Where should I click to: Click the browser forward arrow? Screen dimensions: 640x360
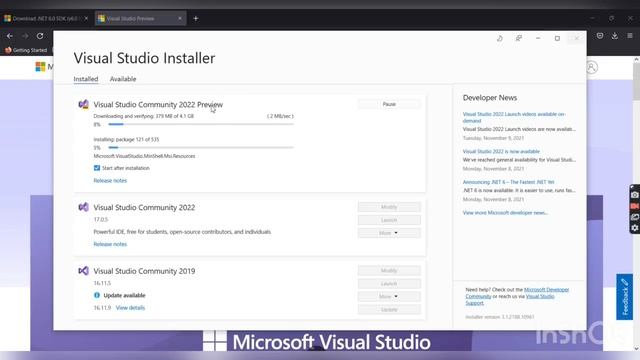point(25,36)
